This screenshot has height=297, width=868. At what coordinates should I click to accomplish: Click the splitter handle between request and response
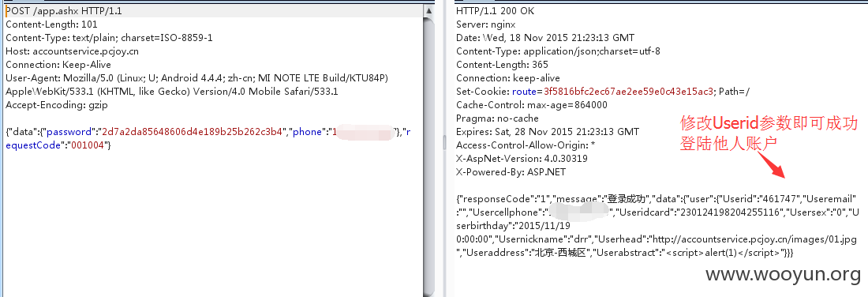444,144
